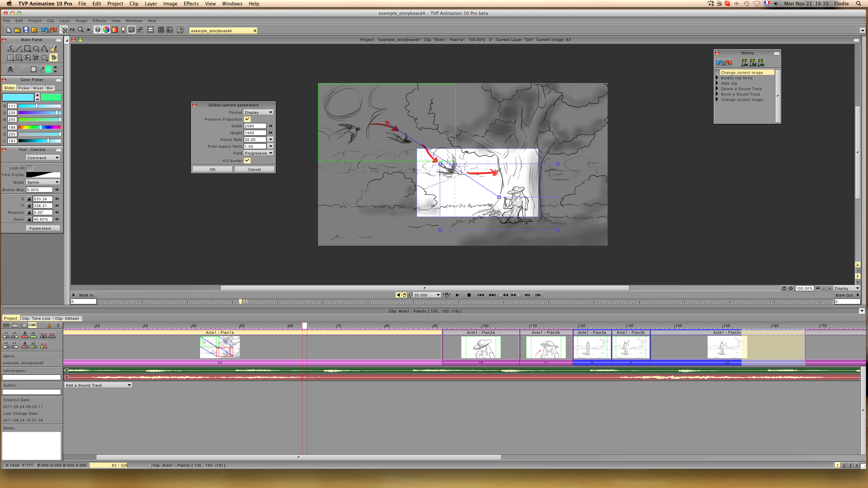Uncheck Preserve Proportion checkbox
The height and width of the screenshot is (488, 868).
[247, 119]
